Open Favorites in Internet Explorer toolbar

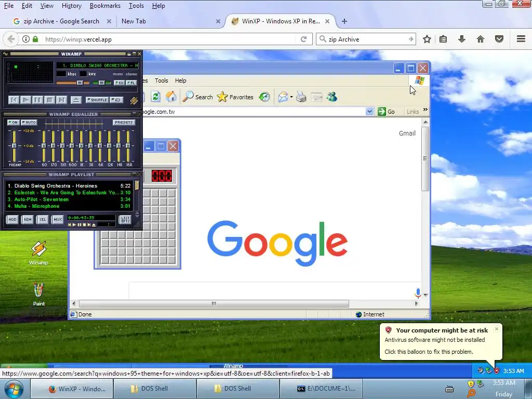235,97
